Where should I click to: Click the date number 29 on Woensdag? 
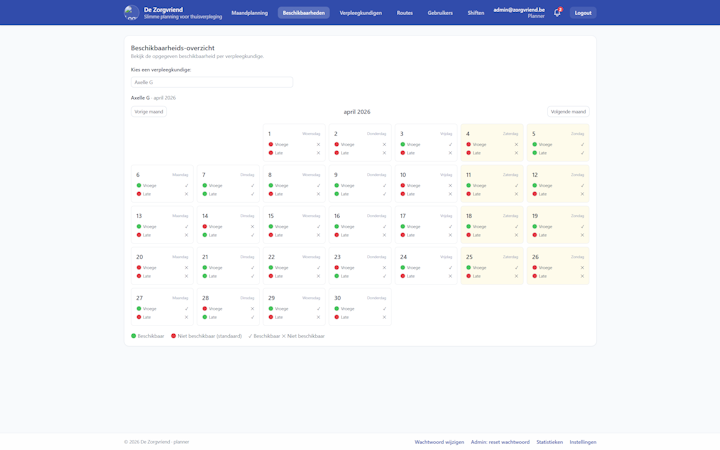coord(271,298)
